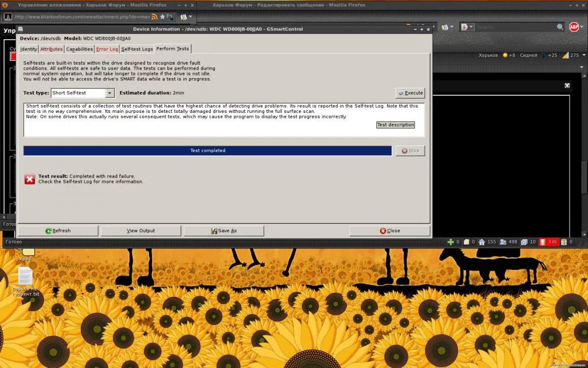The height and width of the screenshot is (368, 588).
Task: Click the gift box icon in status bar
Action: (x=564, y=242)
